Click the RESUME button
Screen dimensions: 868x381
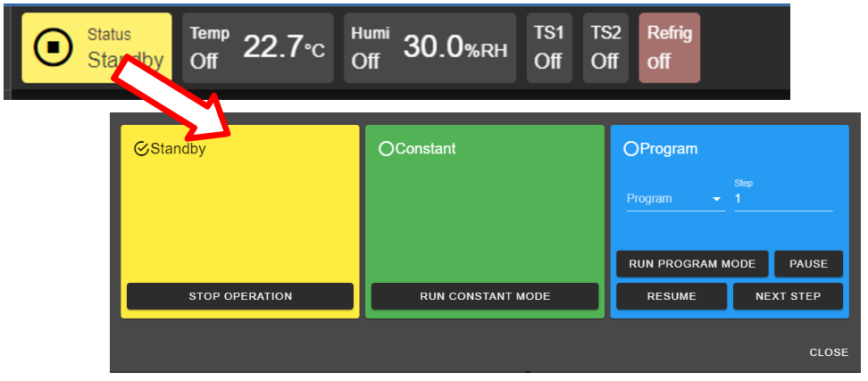click(x=672, y=296)
